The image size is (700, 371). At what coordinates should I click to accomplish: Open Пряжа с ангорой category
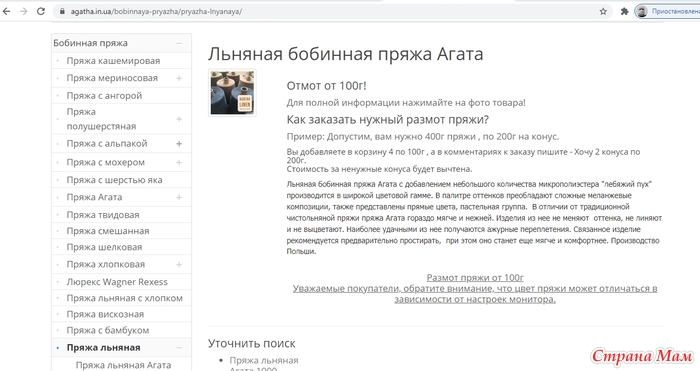(x=104, y=96)
